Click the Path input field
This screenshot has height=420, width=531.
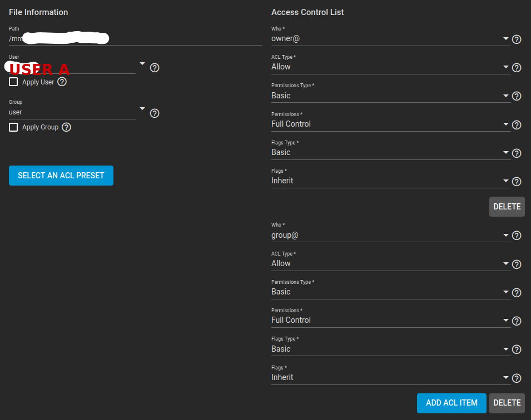(135, 39)
